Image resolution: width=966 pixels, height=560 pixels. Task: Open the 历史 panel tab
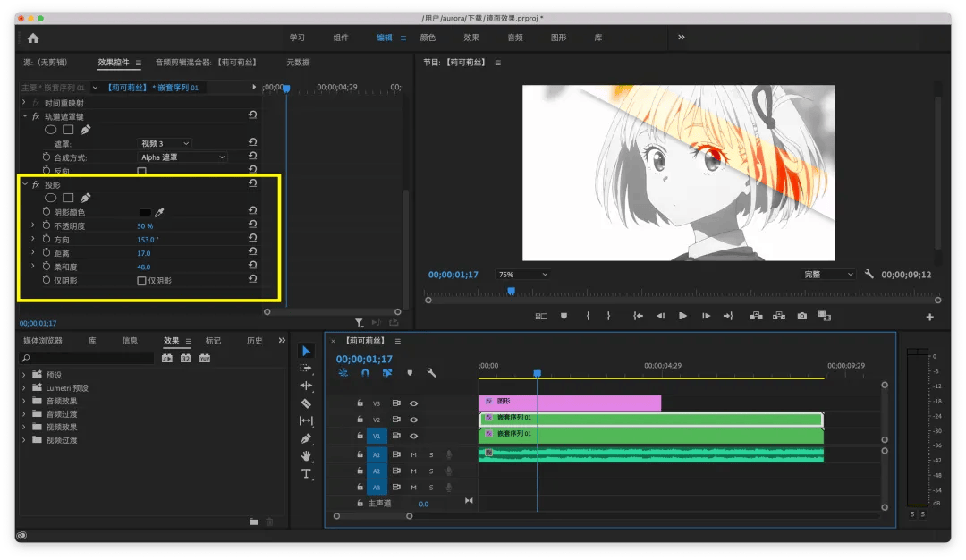255,341
